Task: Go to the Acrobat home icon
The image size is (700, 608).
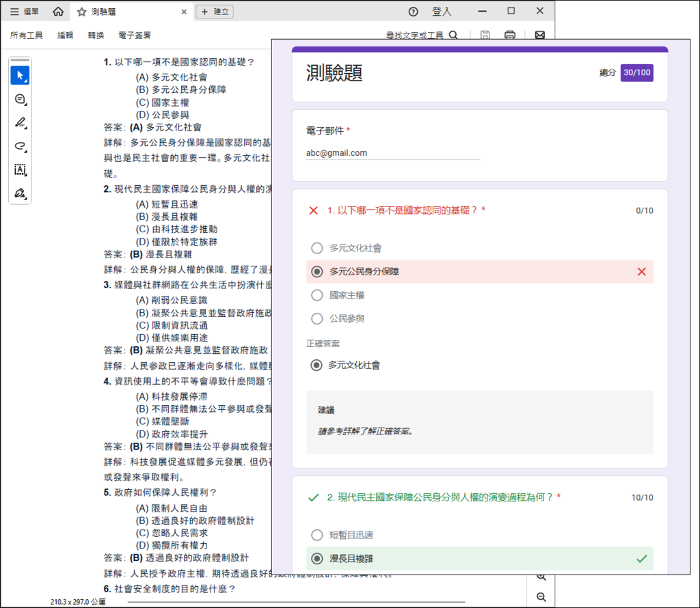Action: click(x=58, y=11)
